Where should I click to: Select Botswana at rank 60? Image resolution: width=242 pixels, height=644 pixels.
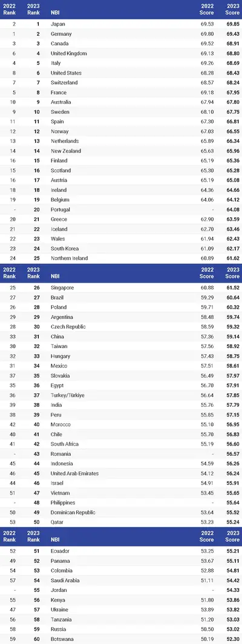tap(62, 639)
